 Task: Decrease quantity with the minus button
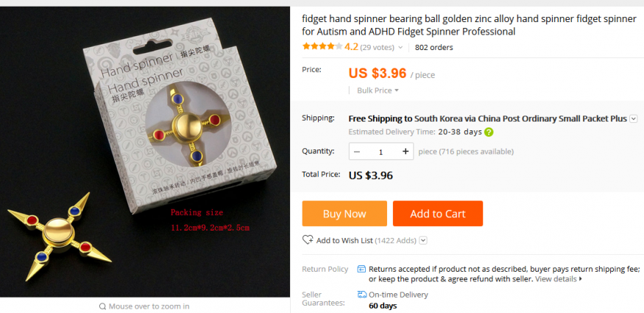click(357, 152)
